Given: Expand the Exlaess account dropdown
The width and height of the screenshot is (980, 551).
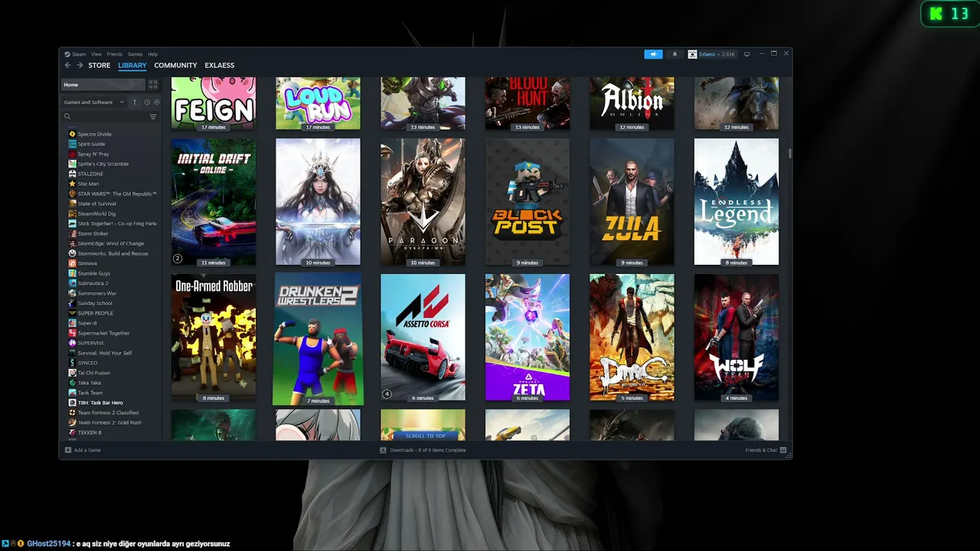Looking at the screenshot, I should (717, 54).
